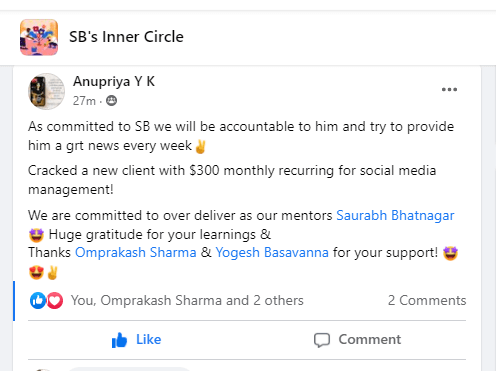496x371 pixels.
Task: Click the group audience icon beside 27m
Action: [x=111, y=100]
